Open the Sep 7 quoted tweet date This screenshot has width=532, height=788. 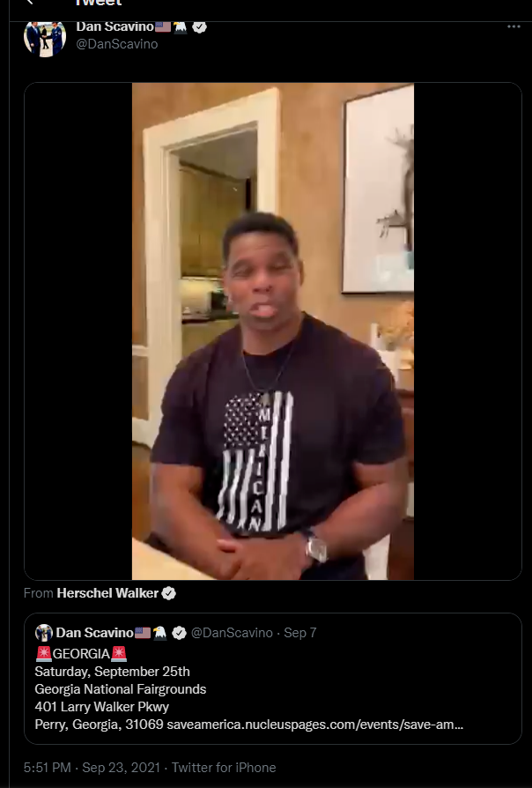coord(299,633)
